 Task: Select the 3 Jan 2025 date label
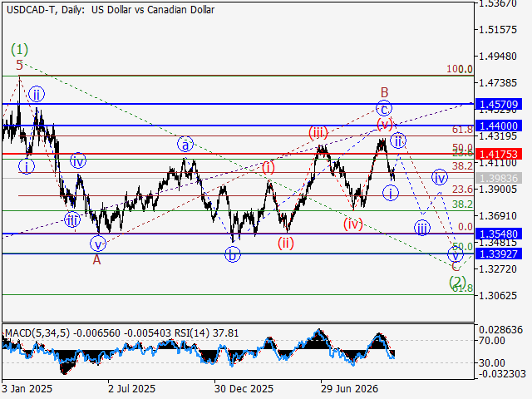point(27,388)
